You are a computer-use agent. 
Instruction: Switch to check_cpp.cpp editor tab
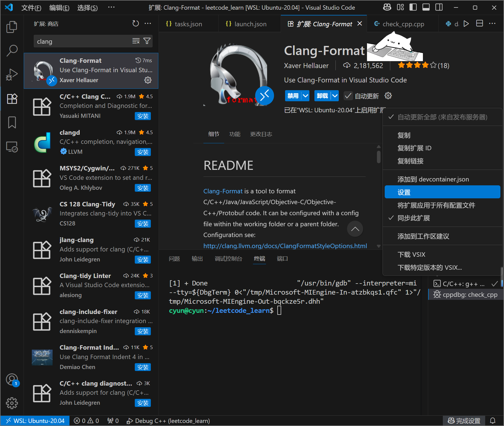coord(403,24)
